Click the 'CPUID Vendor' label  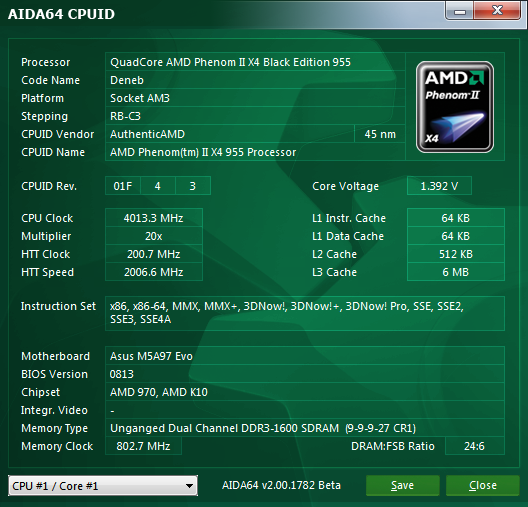pos(58,134)
